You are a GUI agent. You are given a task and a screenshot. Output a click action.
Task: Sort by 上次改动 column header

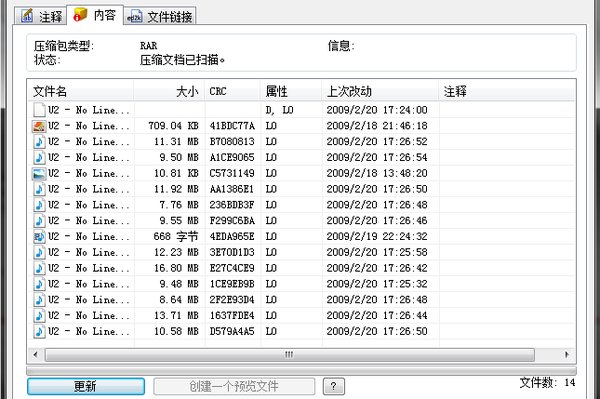tap(380, 91)
